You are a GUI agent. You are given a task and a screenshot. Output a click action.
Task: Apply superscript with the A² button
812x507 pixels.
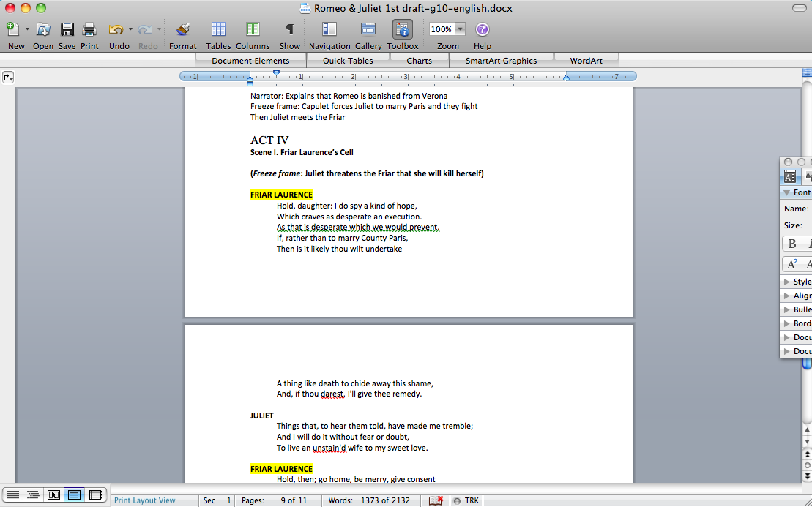point(791,264)
